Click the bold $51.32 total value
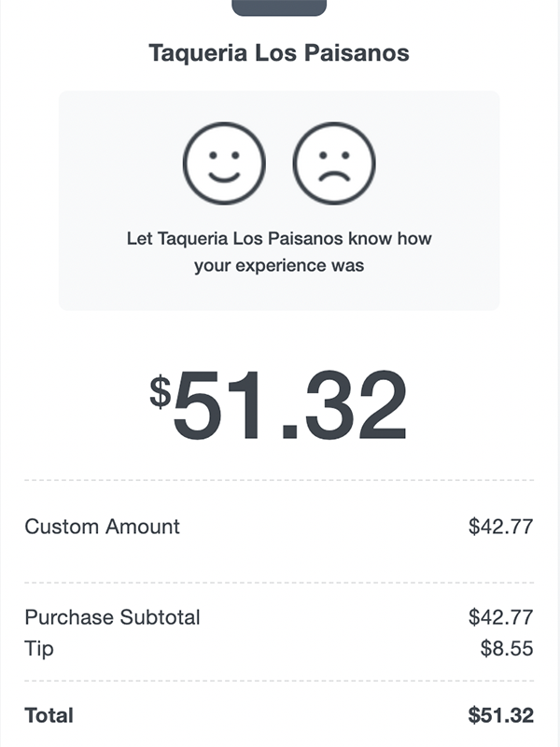 point(500,716)
